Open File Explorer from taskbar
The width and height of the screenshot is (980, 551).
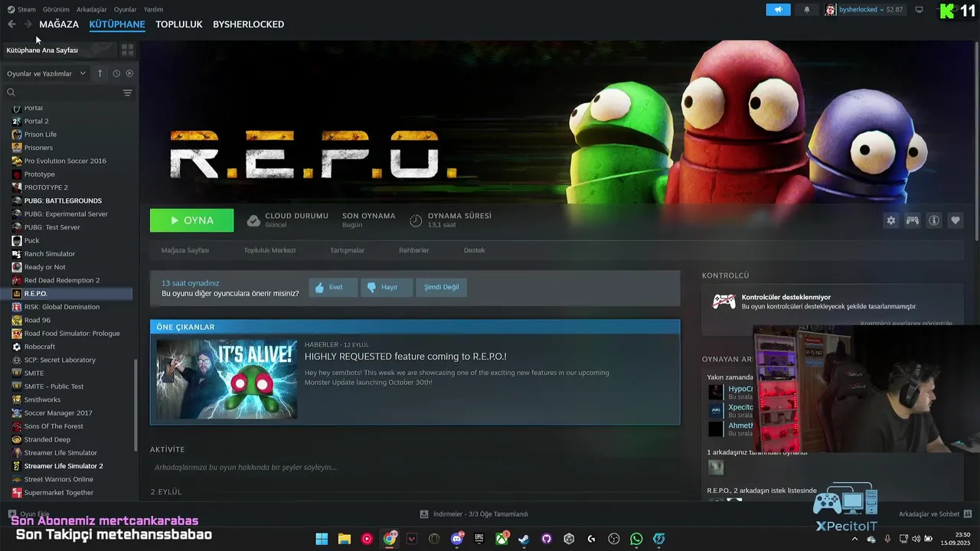coord(345,539)
